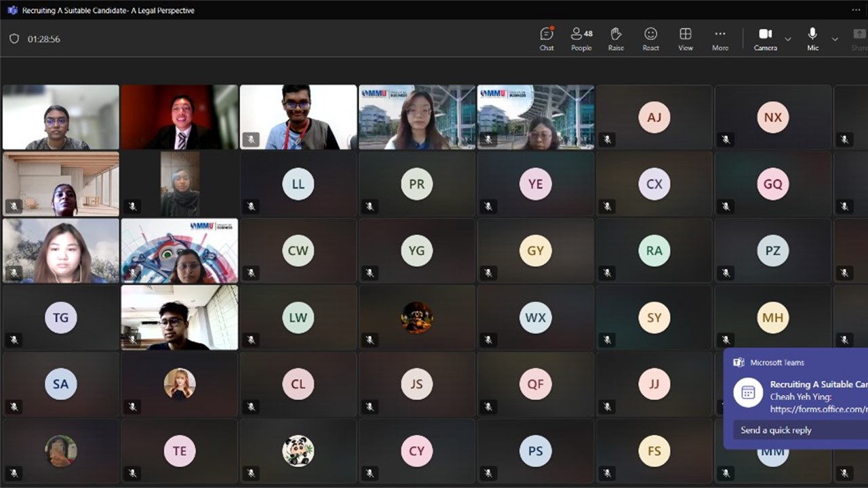Click the muted mic icon on FS tile
Screen dimensions: 868x488
point(607,472)
